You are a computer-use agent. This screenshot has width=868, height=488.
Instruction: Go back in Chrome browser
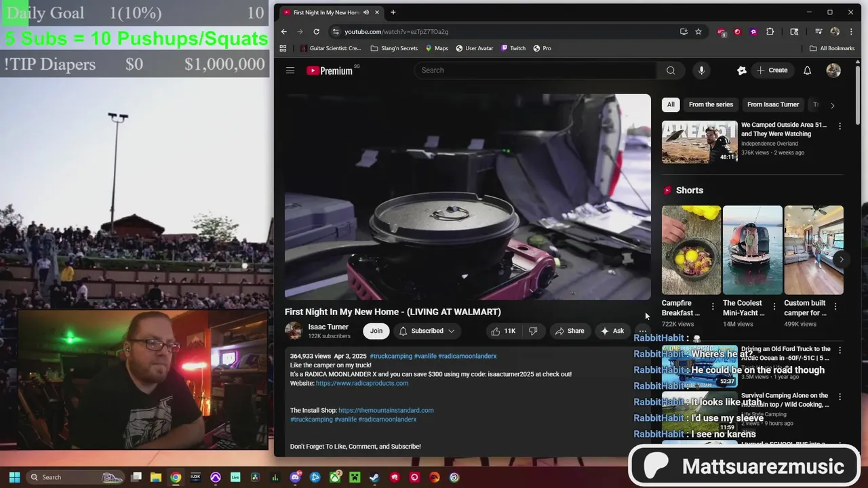click(x=283, y=31)
